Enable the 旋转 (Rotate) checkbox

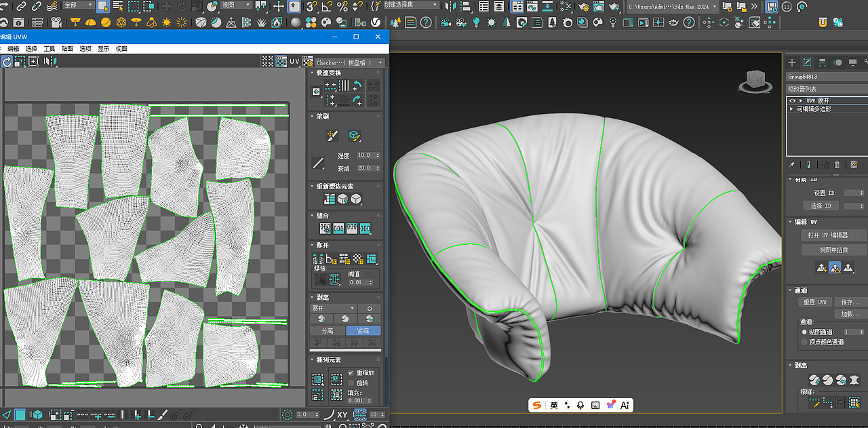pos(351,383)
